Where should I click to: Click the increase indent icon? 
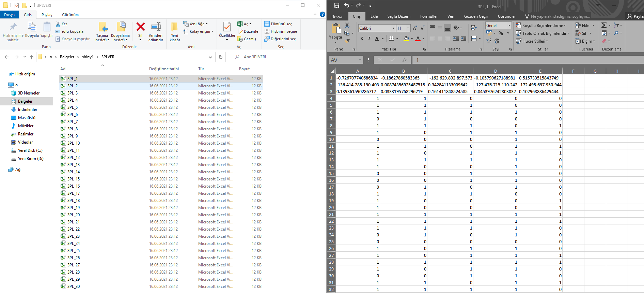(464, 39)
